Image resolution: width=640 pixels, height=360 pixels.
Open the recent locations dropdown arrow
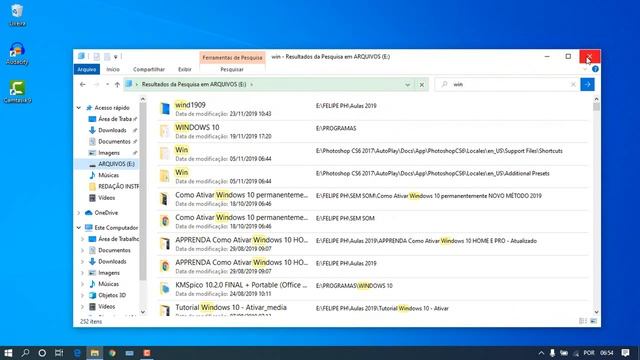point(107,84)
